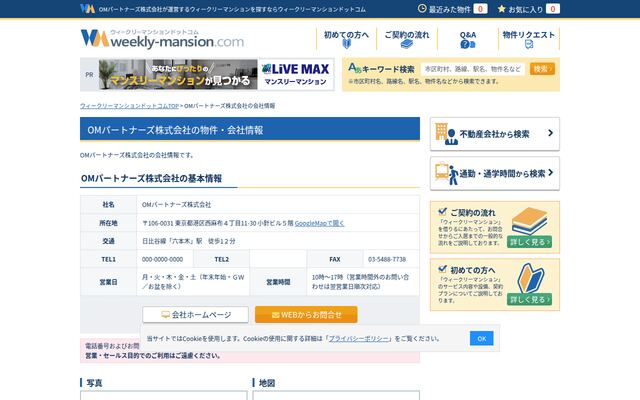Click the favorites star icon
Image resolution: width=640 pixels, height=400 pixels.
(x=501, y=9)
